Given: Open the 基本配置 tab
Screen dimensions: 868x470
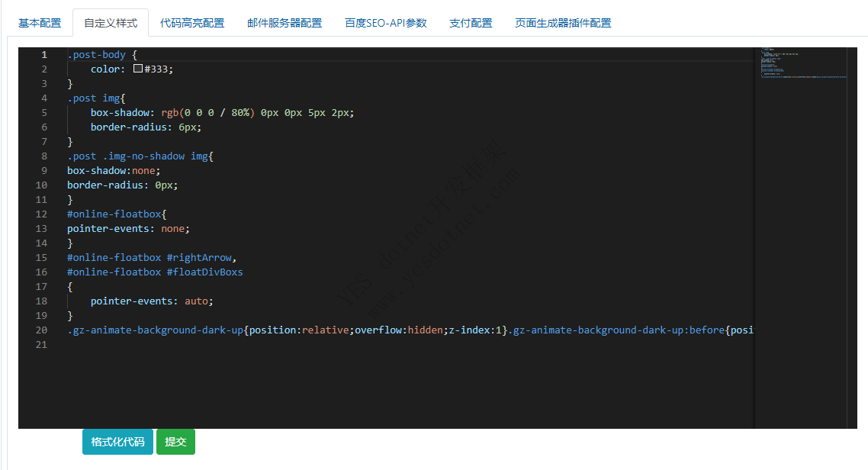Looking at the screenshot, I should [x=40, y=23].
